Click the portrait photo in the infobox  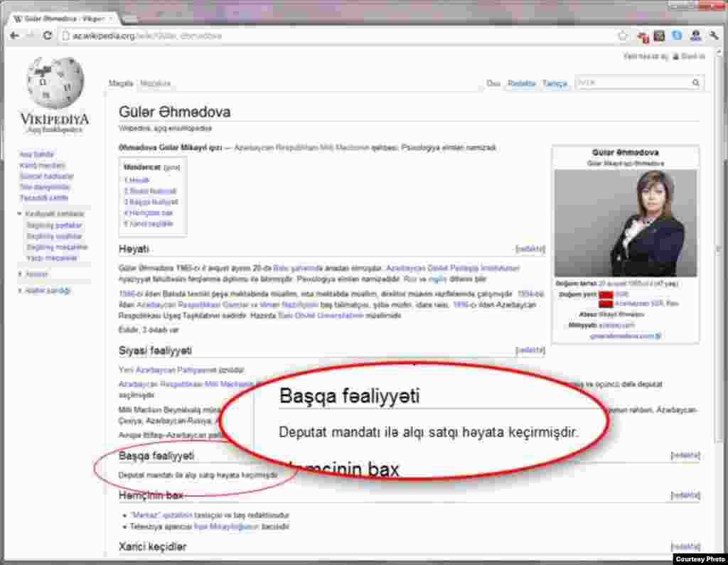point(626,223)
